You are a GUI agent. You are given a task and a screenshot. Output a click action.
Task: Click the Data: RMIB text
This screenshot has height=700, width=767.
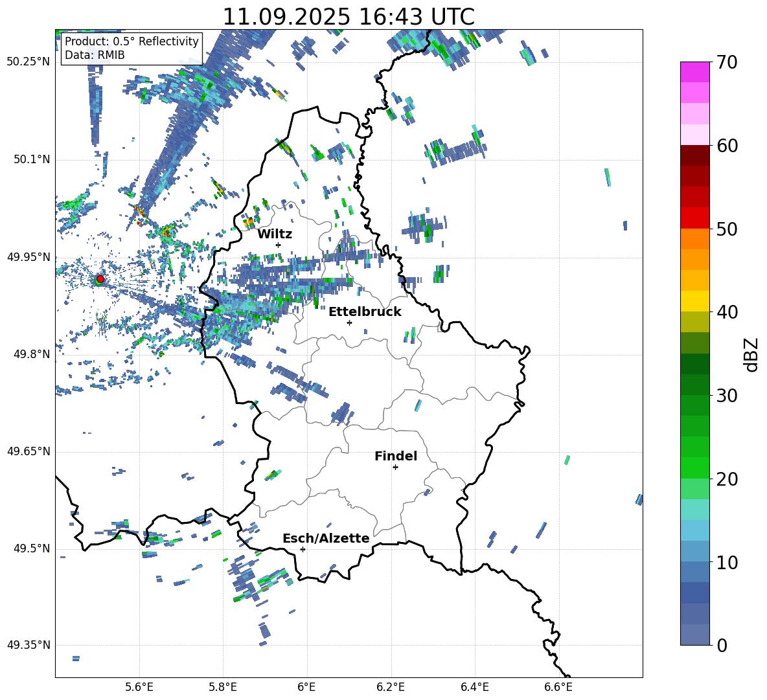coord(95,55)
